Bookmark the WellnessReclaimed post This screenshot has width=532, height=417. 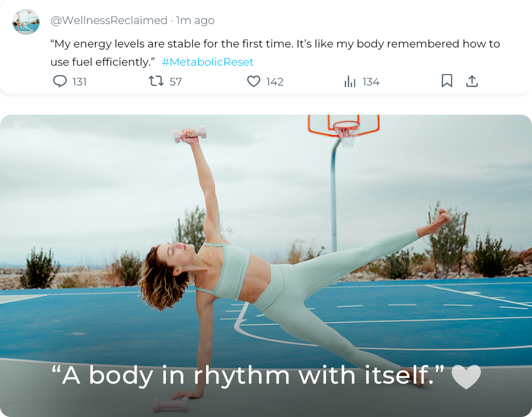click(447, 81)
